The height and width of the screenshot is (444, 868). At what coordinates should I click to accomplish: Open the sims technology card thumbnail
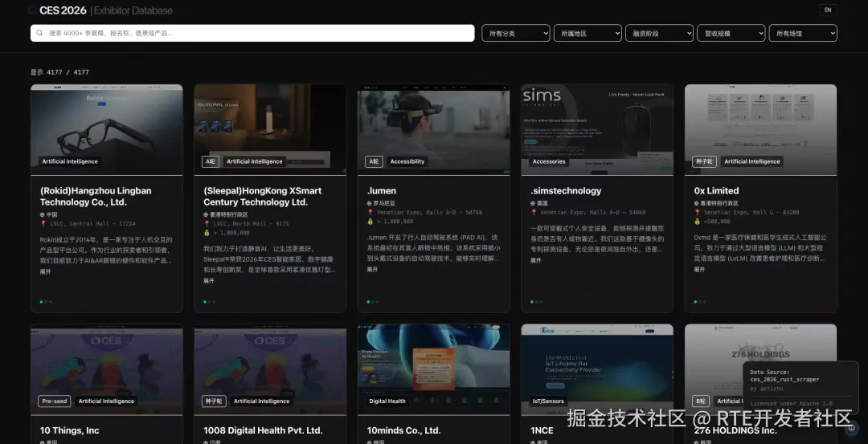pyautogui.click(x=596, y=129)
